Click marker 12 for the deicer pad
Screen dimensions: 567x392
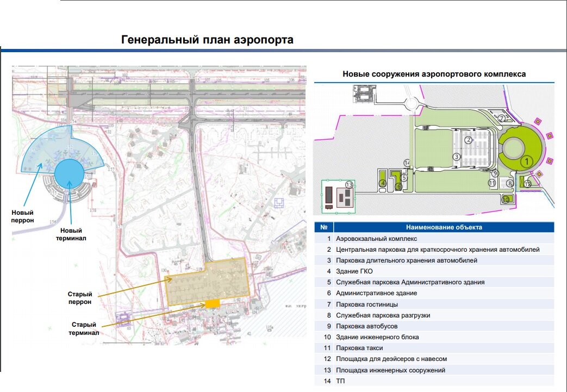coord(528,184)
